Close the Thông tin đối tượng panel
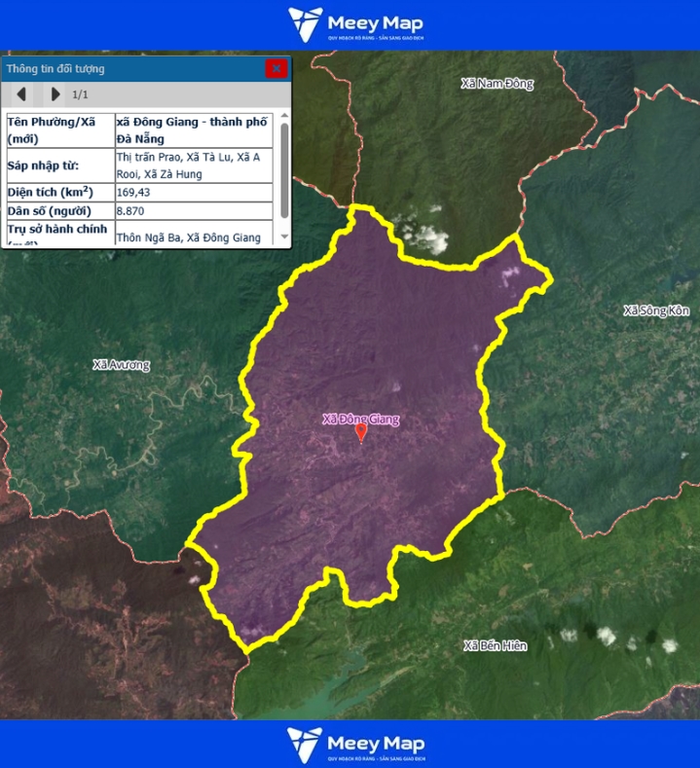The height and width of the screenshot is (768, 700). [x=276, y=68]
